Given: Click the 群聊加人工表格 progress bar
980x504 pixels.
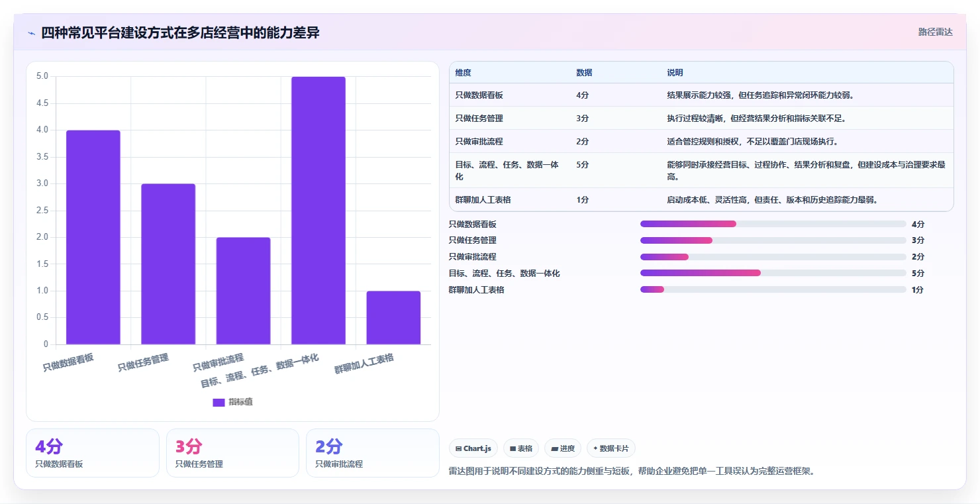Looking at the screenshot, I should tap(773, 289).
